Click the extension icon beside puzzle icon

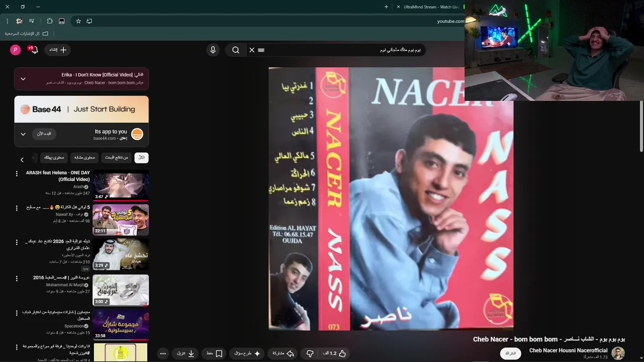pos(62,21)
